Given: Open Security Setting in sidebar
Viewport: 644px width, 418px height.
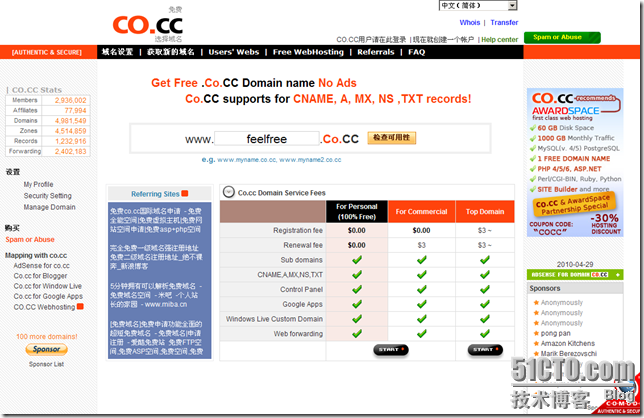Looking at the screenshot, I should 47,196.
